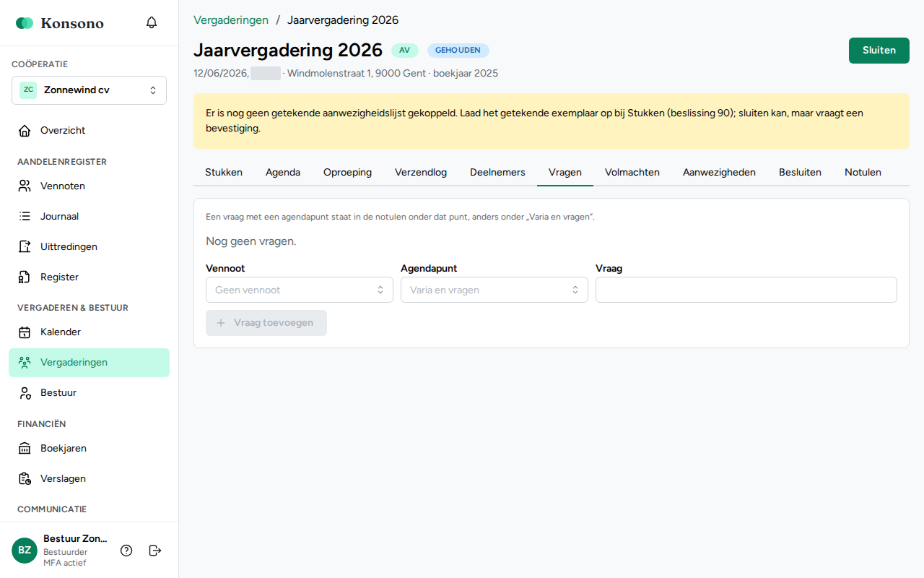Click the Vennoten people icon
Image resolution: width=924 pixels, height=578 pixels.
pyautogui.click(x=25, y=186)
